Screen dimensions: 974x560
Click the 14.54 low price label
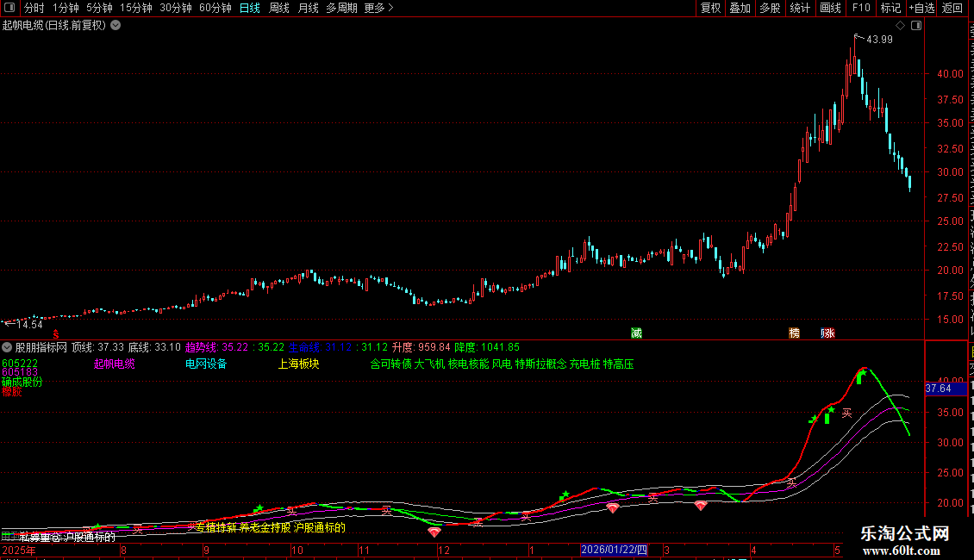[29, 324]
